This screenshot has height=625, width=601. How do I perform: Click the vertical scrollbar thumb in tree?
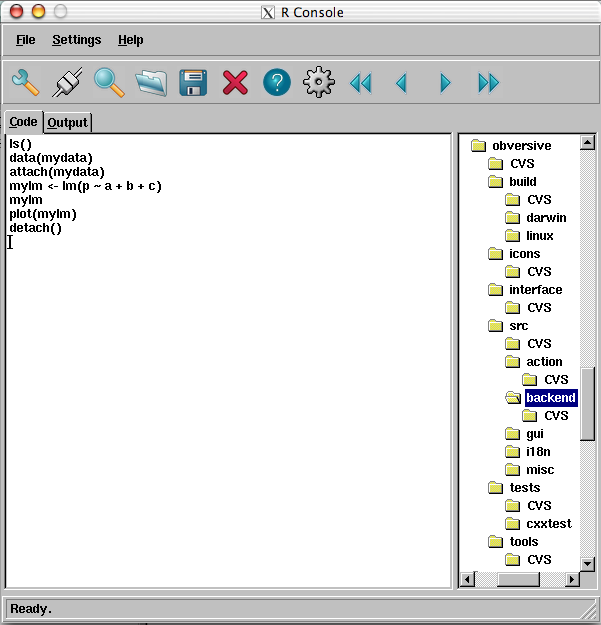[587, 403]
